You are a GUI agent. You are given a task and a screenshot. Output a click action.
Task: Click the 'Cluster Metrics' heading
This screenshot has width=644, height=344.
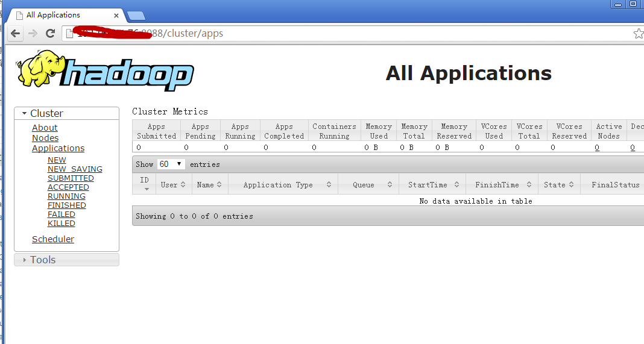tap(170, 111)
